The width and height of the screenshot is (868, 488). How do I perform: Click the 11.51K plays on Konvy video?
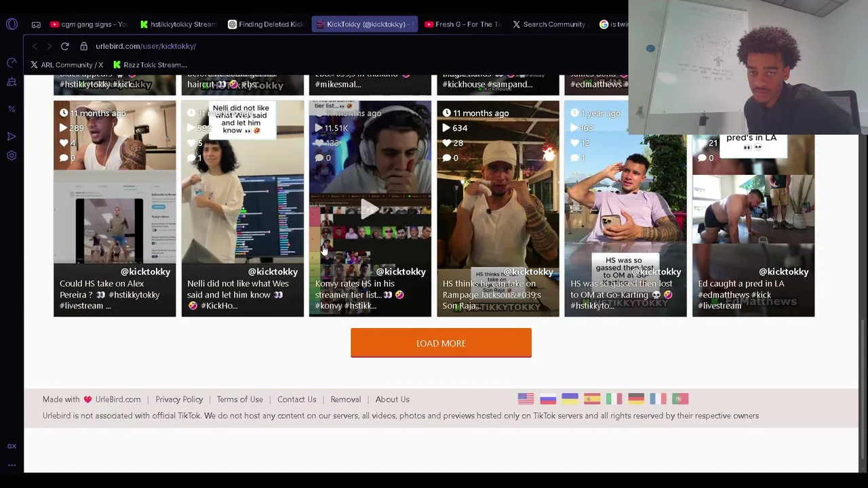pos(331,128)
